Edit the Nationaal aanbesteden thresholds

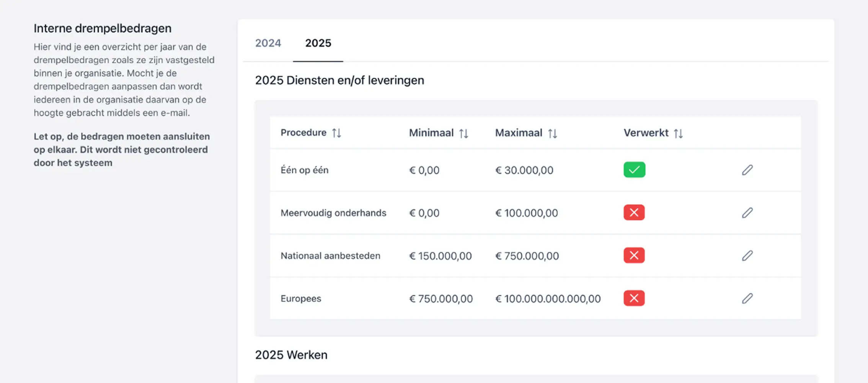point(747,255)
